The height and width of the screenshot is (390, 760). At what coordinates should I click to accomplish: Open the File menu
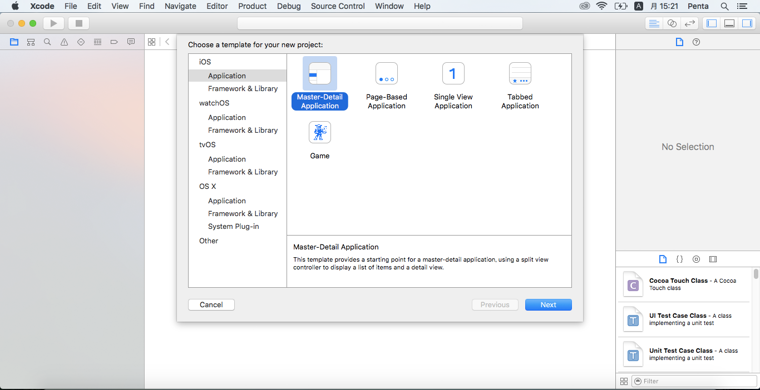pos(71,6)
